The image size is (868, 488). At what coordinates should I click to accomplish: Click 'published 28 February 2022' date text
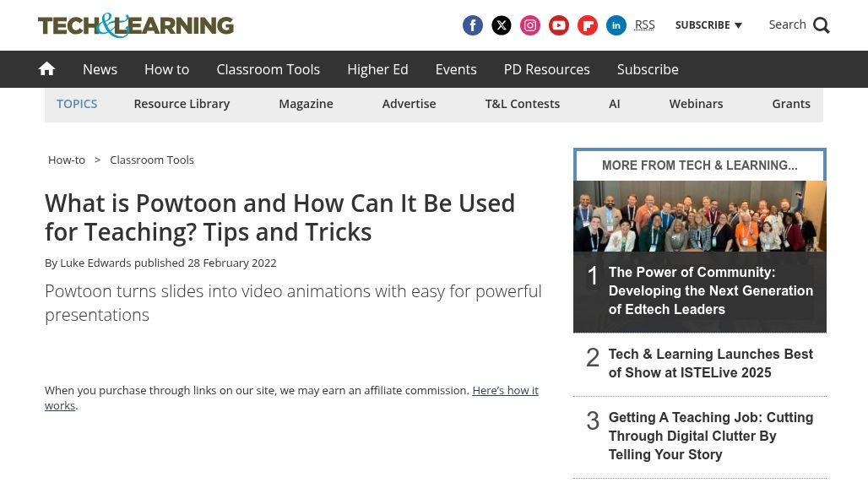coord(205,263)
